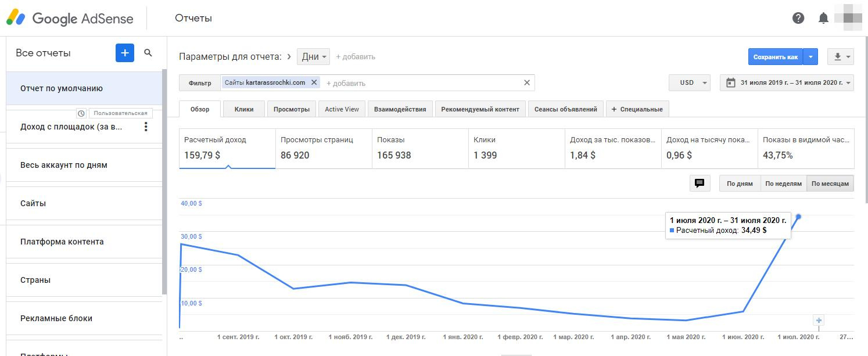This screenshot has width=868, height=356.
Task: Click the plus marker on chart axis
Action: tap(819, 320)
